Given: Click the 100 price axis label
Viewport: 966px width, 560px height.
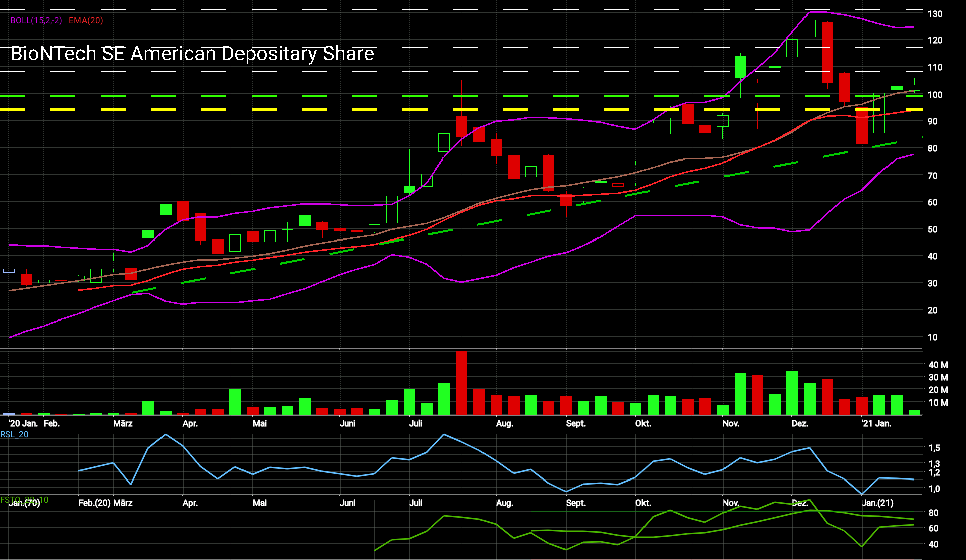Looking at the screenshot, I should coord(935,95).
